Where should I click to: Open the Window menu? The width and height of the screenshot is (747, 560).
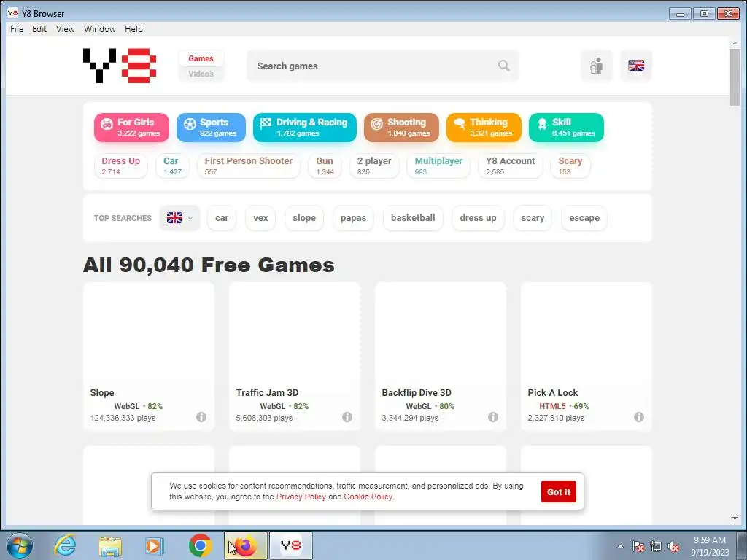(x=99, y=29)
